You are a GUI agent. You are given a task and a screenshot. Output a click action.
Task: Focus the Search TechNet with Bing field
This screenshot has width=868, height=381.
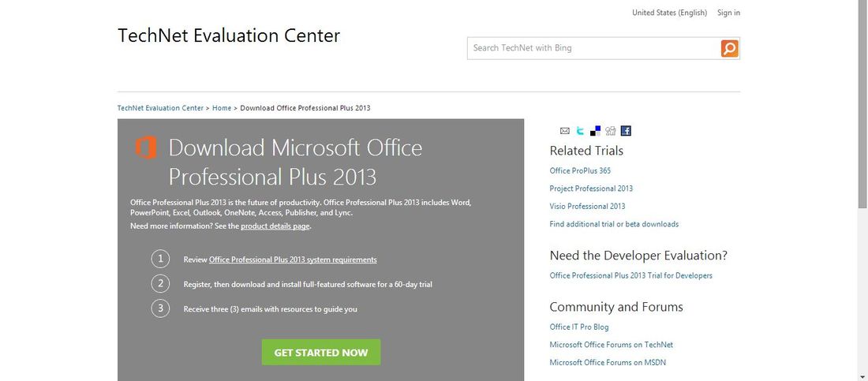593,48
